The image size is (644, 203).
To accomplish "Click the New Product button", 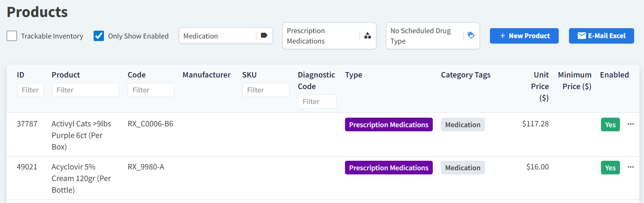I will (x=524, y=36).
